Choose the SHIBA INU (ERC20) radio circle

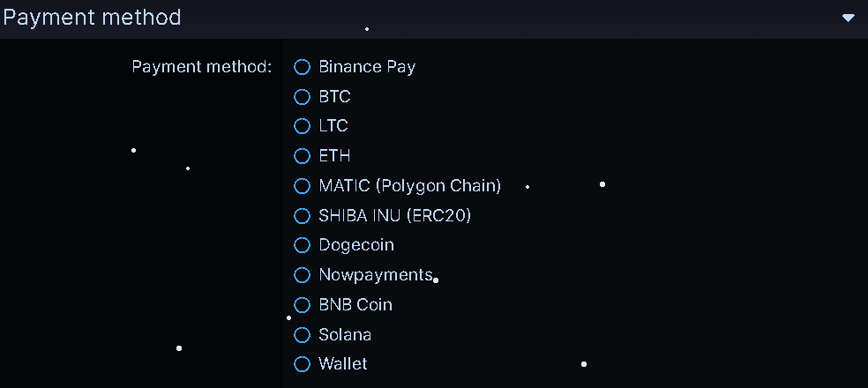tap(303, 216)
